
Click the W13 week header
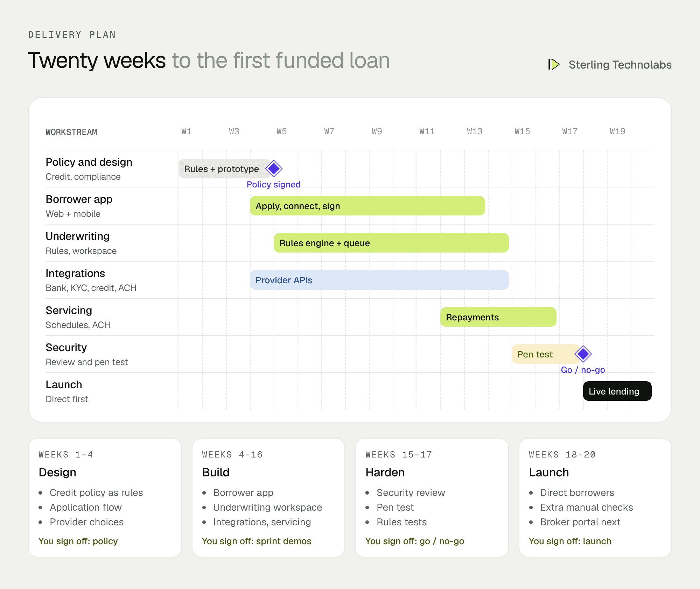click(475, 132)
